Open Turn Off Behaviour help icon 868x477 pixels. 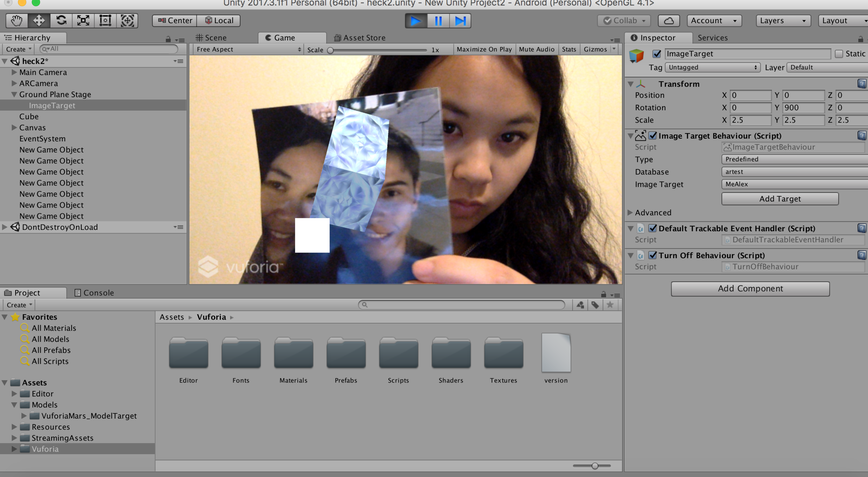[x=862, y=255]
